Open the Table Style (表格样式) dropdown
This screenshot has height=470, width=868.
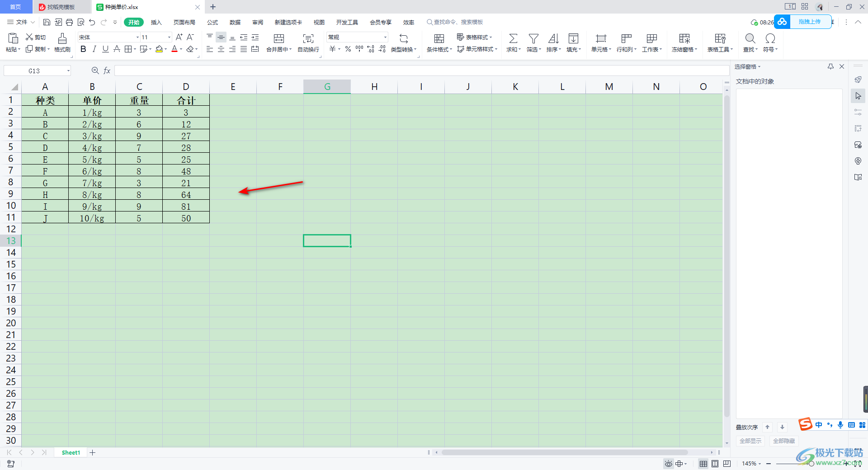[474, 37]
